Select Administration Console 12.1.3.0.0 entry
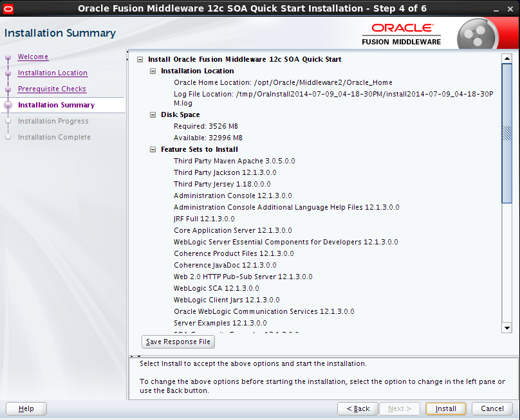This screenshot has width=520, height=420. click(x=232, y=196)
